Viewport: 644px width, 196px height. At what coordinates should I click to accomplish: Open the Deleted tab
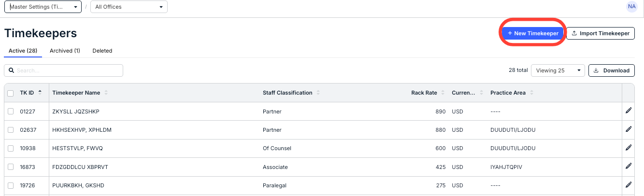(x=102, y=51)
